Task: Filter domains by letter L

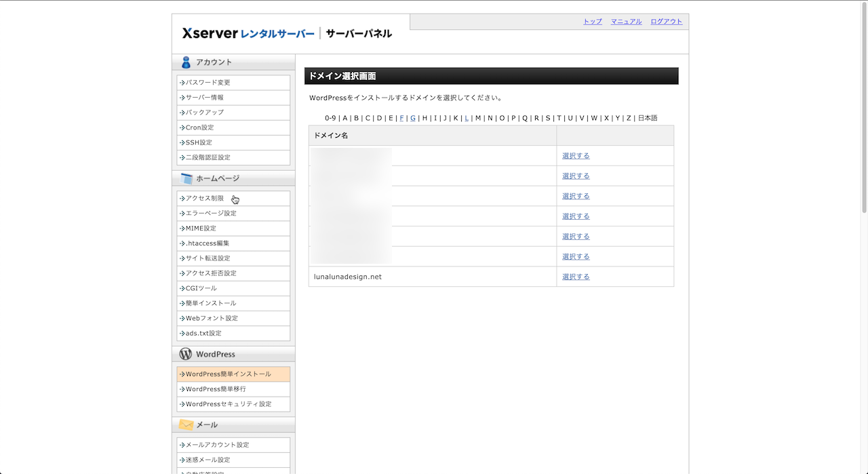Action: click(467, 118)
